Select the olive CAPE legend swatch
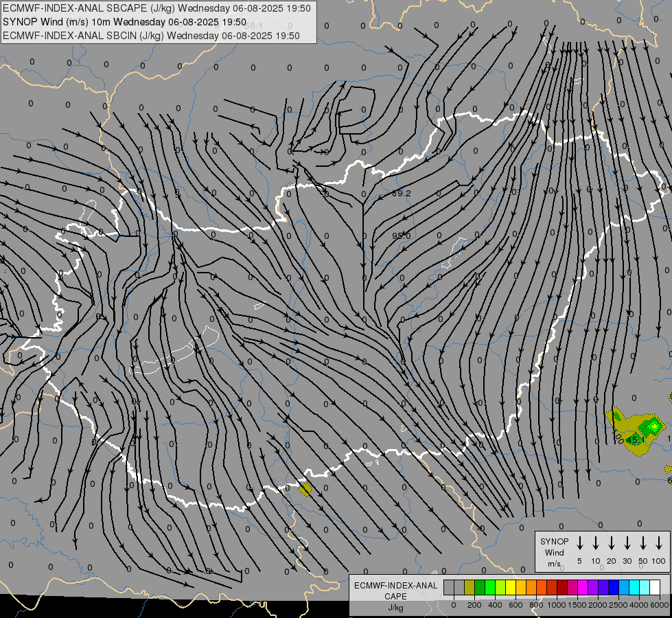Image resolution: width=672 pixels, height=618 pixels. point(470,587)
